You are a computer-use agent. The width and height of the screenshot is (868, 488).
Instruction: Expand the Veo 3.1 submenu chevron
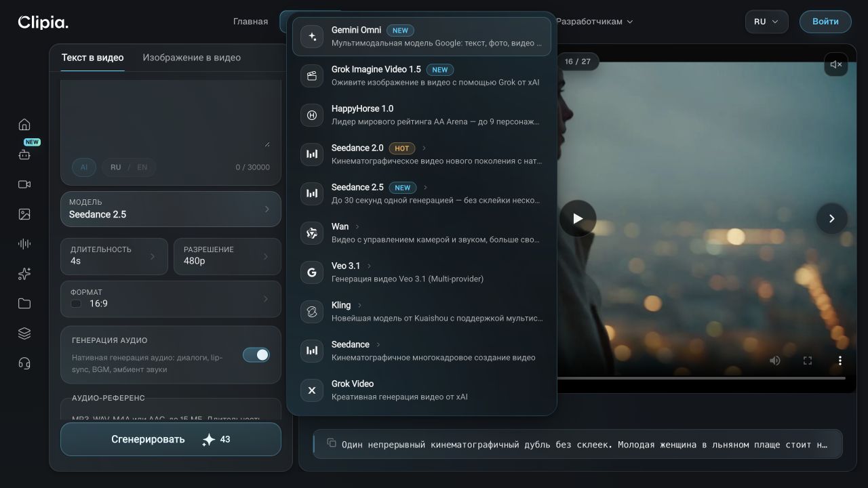pos(369,266)
